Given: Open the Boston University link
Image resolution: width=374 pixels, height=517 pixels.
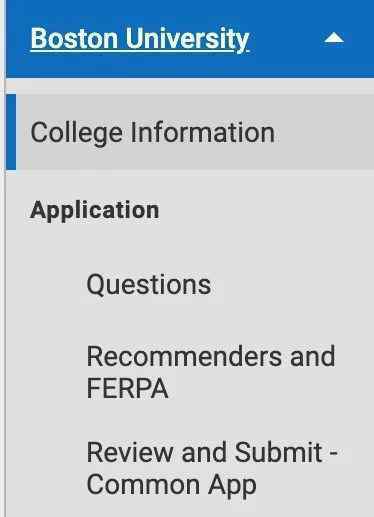Looking at the screenshot, I should 140,39.
